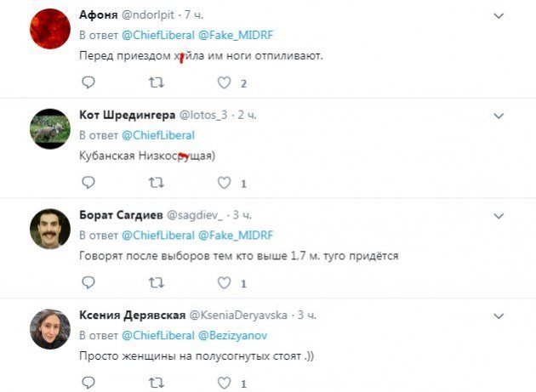Reply to Борат Сагдиев's tweet
The width and height of the screenshot is (536, 392).
(88, 282)
